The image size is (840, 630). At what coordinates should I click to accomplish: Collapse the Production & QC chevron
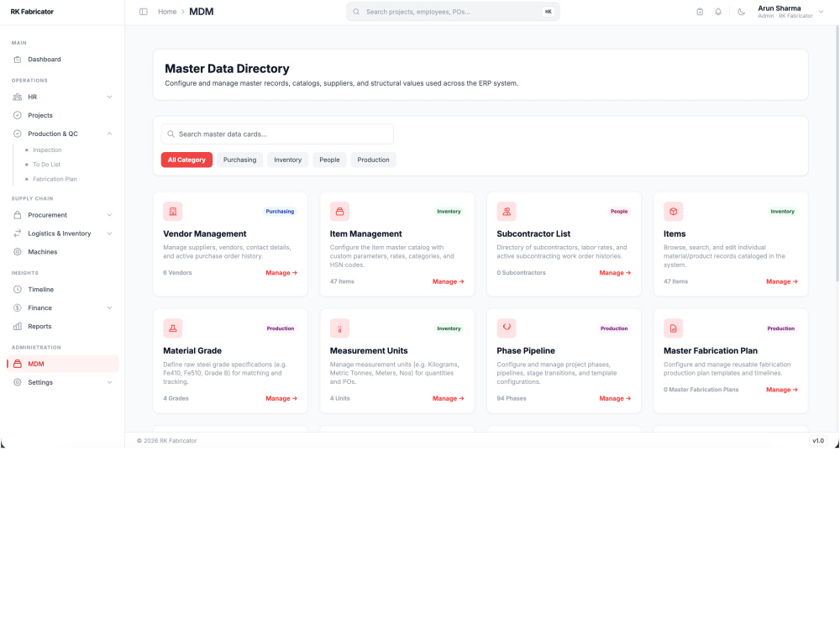click(109, 134)
